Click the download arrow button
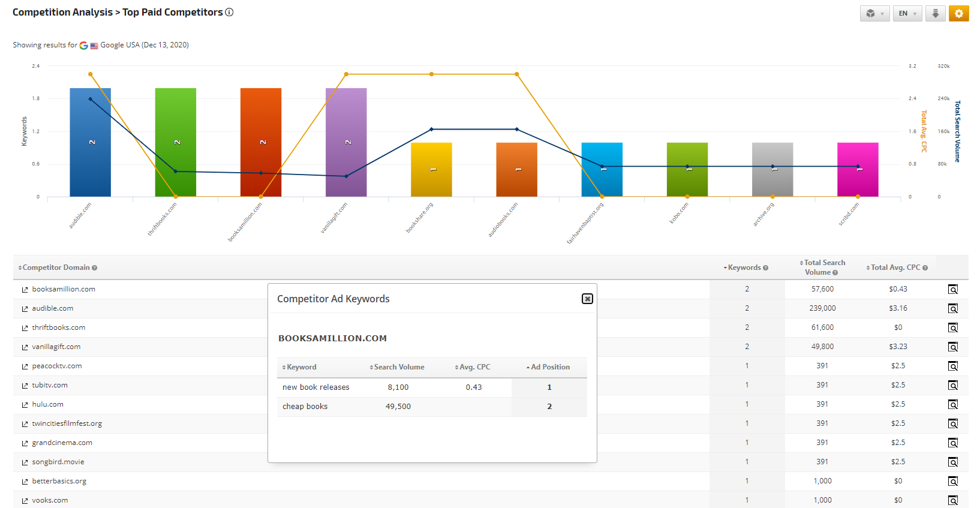Screen dimensions: 980x508 tap(935, 13)
